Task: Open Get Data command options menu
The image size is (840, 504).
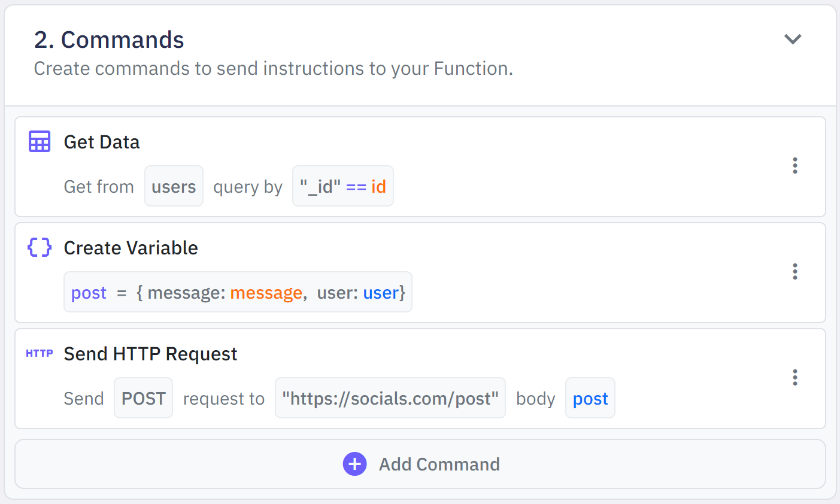Action: point(794,166)
